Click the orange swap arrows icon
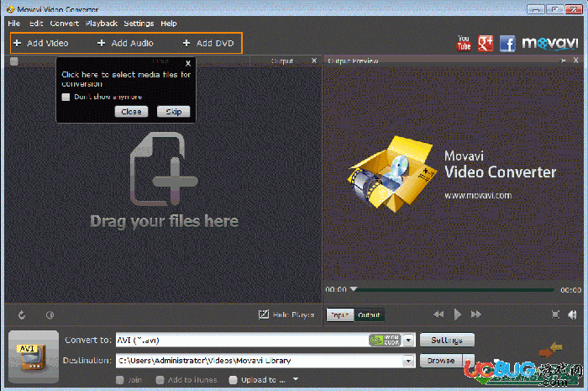The width and height of the screenshot is (588, 391). pyautogui.click(x=550, y=350)
